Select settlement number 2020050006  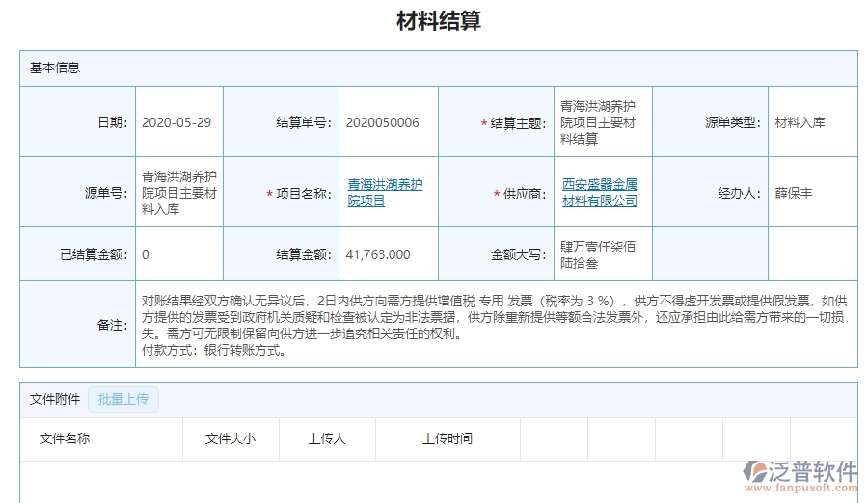[x=382, y=122]
